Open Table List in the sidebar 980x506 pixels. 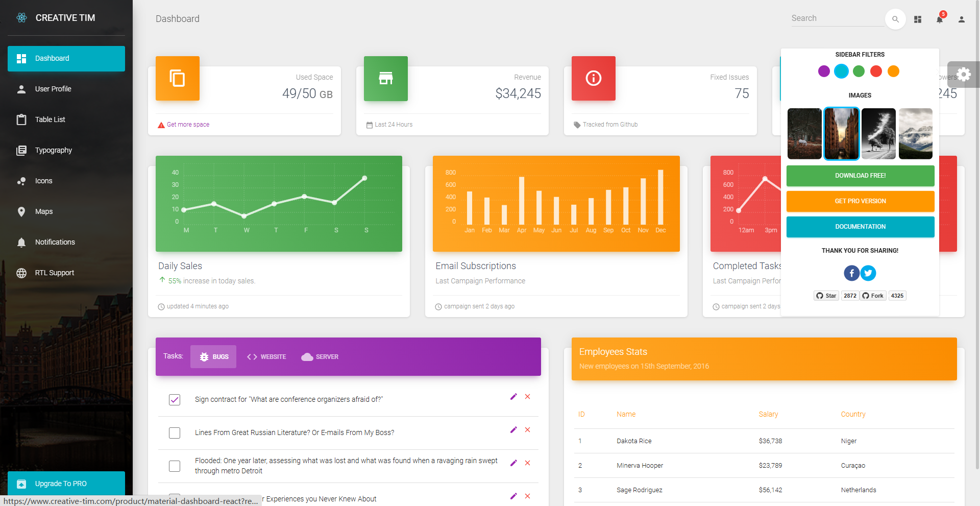coord(66,120)
